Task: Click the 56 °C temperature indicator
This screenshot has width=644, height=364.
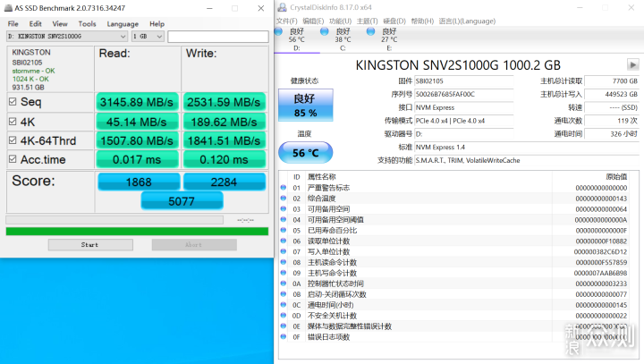Action: 304,152
